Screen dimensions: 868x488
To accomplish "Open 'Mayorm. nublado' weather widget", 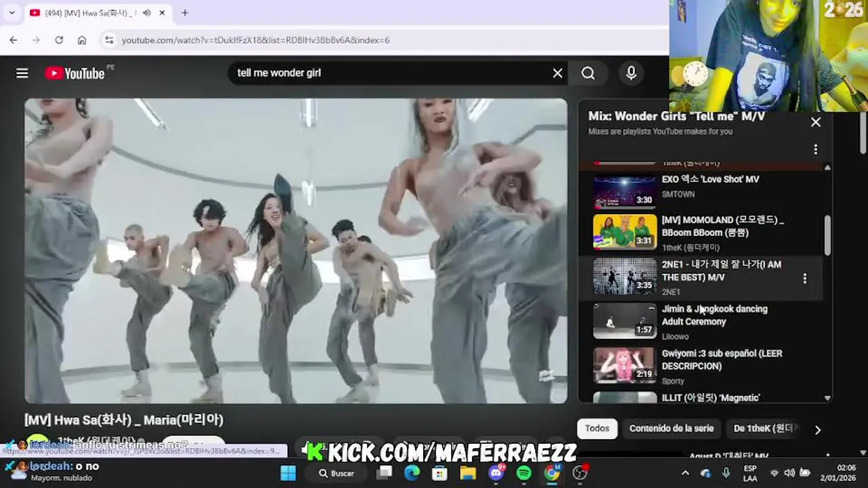I will click(x=51, y=472).
